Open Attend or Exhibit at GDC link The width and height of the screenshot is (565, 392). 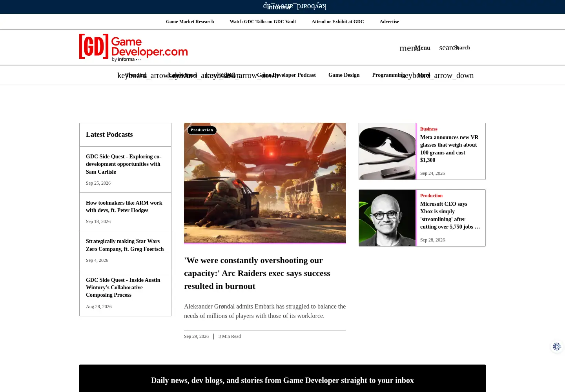coord(338,22)
